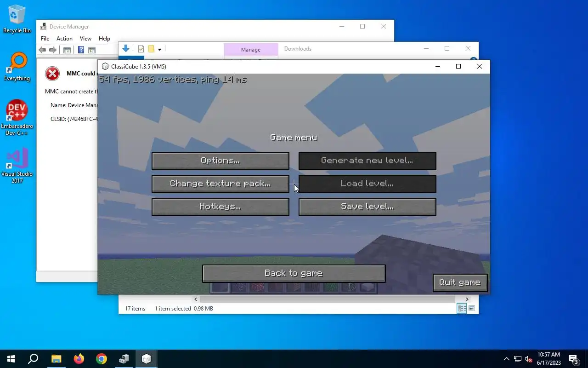Toggle Device Manager's console tree toolbar icon
588x368 pixels.
point(67,50)
